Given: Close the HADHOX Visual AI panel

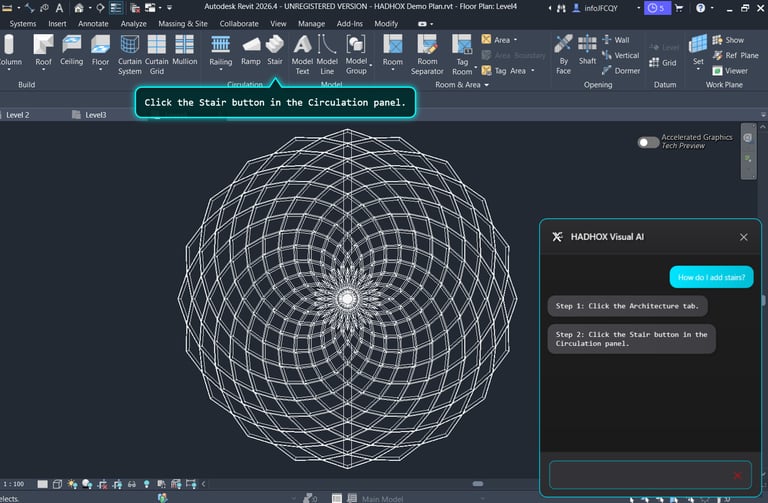Looking at the screenshot, I should 743,237.
